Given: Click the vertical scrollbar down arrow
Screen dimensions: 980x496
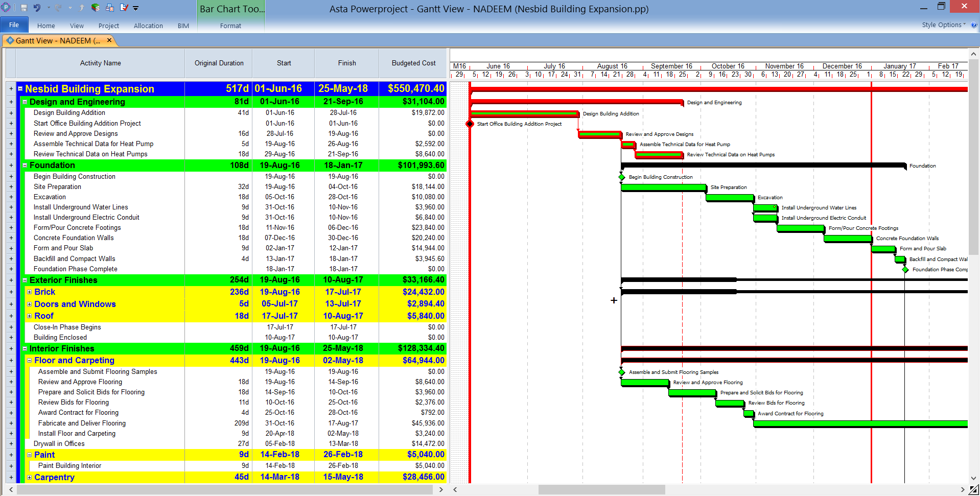Looking at the screenshot, I should point(974,479).
